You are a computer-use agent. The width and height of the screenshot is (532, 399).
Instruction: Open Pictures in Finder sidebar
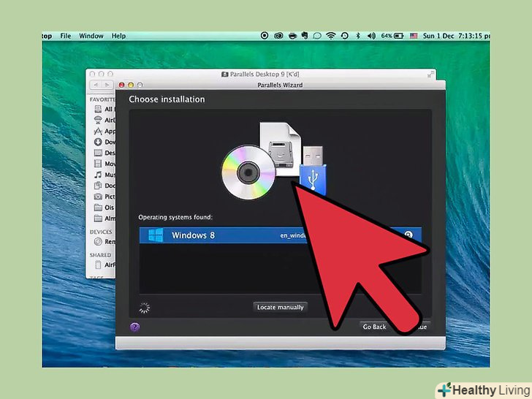pyautogui.click(x=104, y=196)
